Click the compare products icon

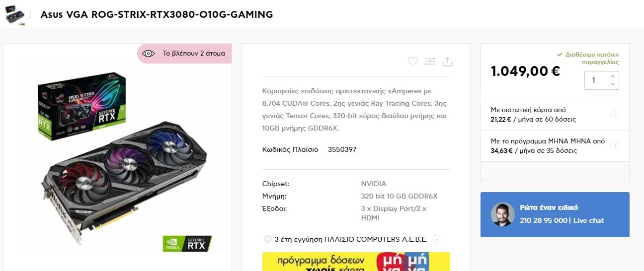point(430,61)
